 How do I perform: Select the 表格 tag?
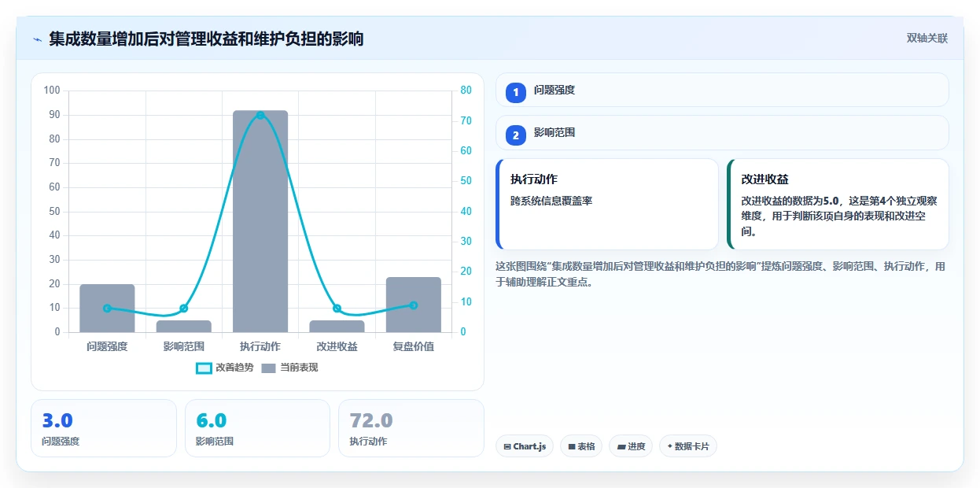tap(581, 446)
